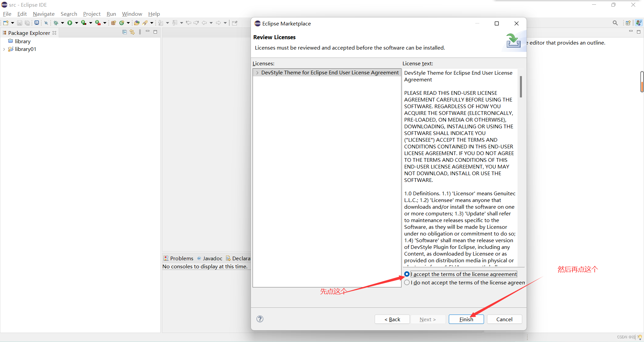644x342 pixels.
Task: Click the New Java Package icon
Action: 113,23
